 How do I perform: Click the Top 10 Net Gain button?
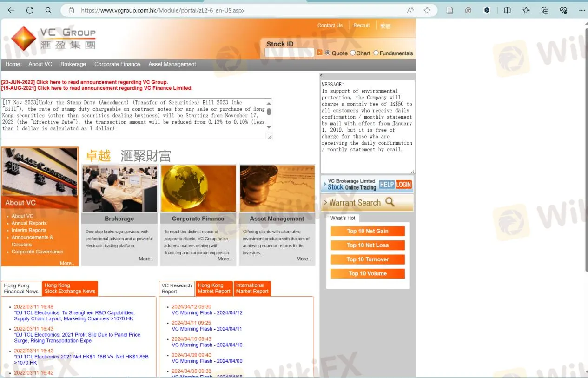click(x=368, y=231)
